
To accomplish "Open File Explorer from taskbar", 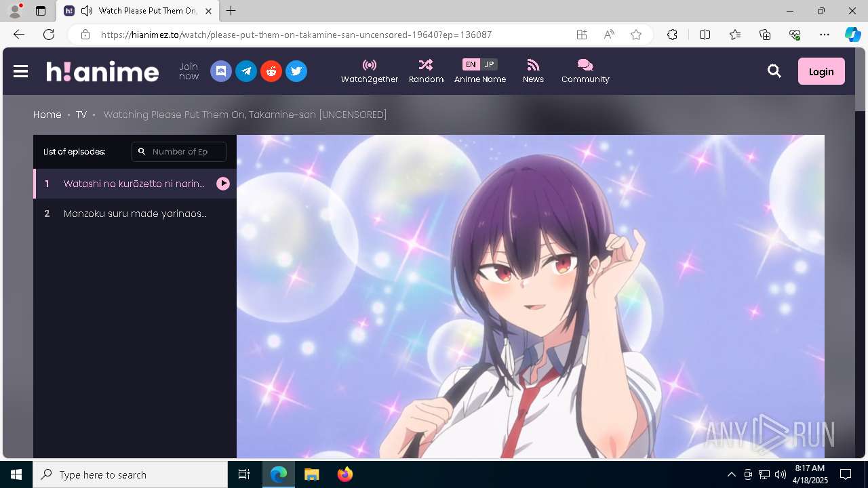I will pyautogui.click(x=311, y=474).
